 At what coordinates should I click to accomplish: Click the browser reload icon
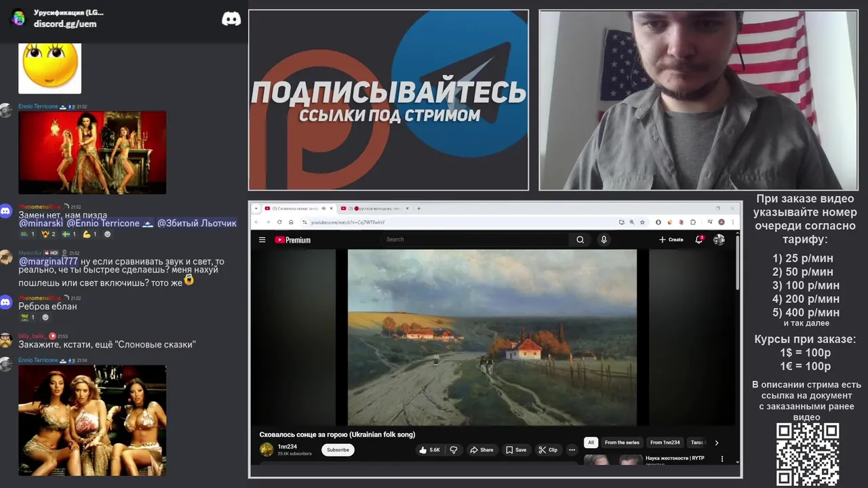click(279, 222)
